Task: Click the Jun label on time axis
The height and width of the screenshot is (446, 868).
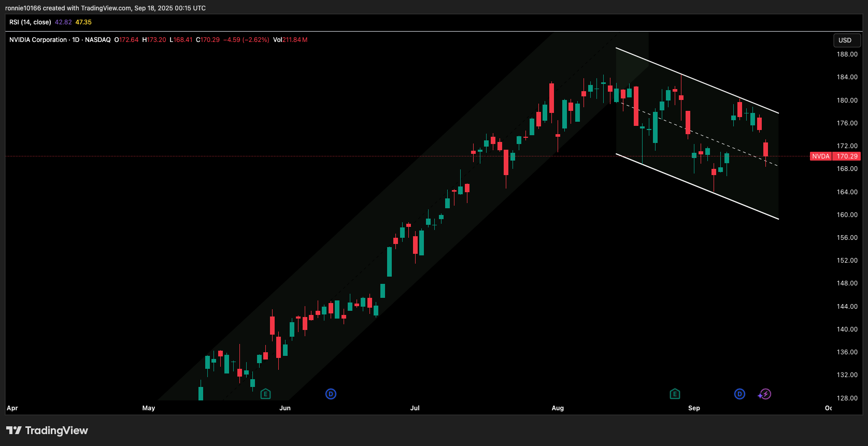Action: coord(285,408)
